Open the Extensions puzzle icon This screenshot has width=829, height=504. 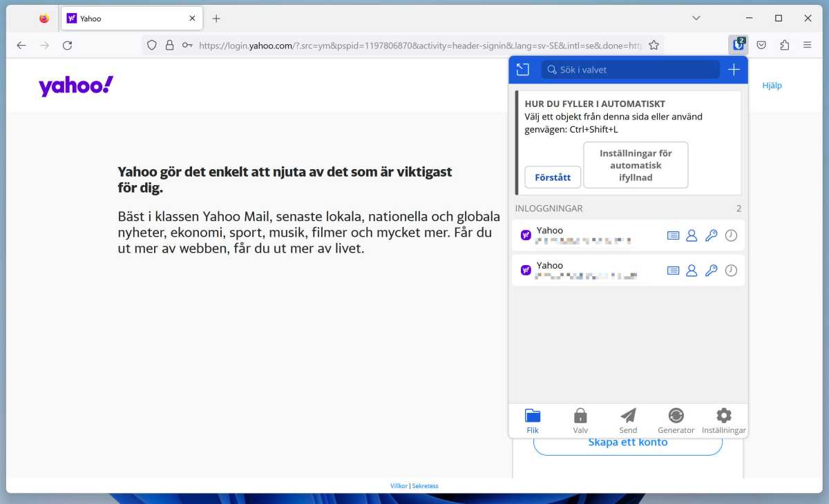tap(784, 45)
